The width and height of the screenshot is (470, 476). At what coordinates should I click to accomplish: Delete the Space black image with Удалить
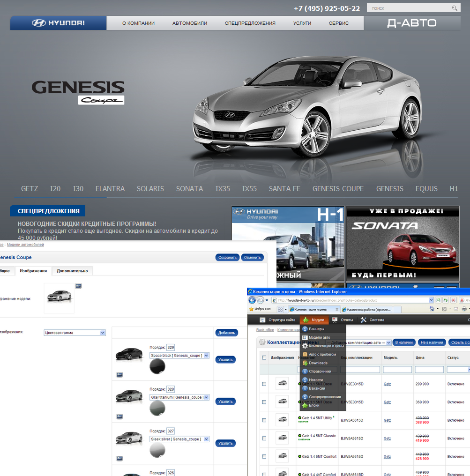click(225, 360)
